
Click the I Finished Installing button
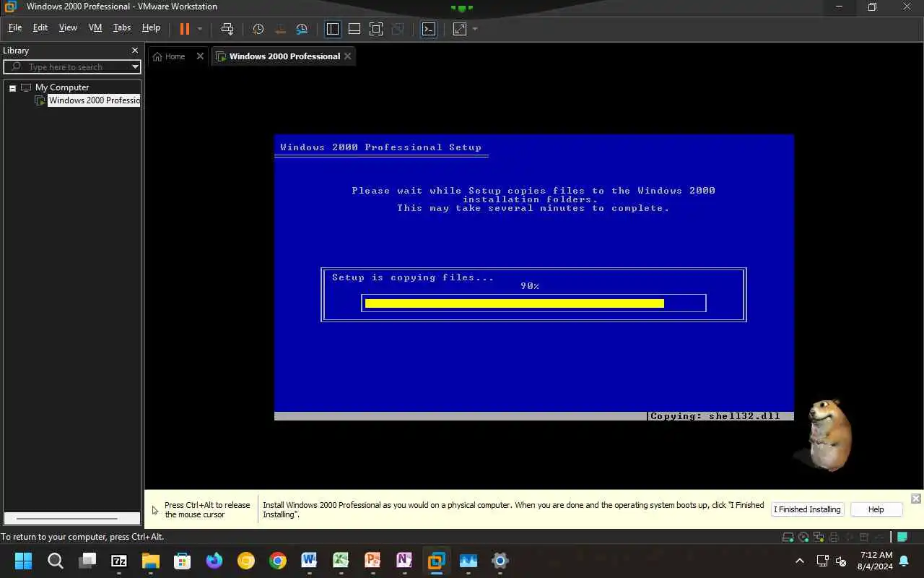(x=807, y=509)
